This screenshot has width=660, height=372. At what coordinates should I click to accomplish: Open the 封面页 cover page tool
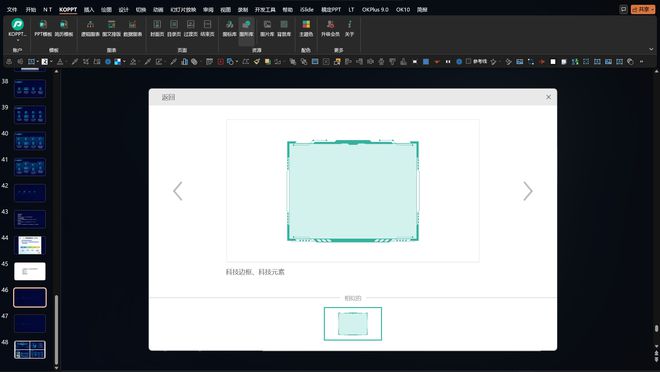click(157, 28)
